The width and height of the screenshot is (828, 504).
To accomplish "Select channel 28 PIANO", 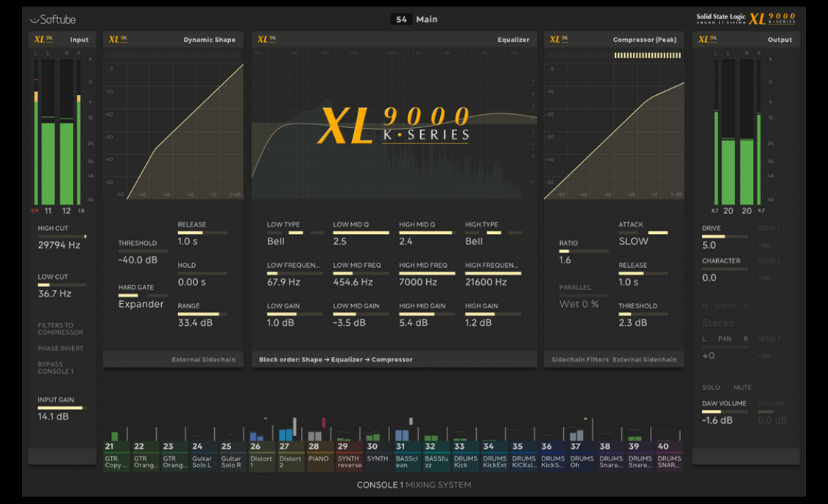I will 319,455.
